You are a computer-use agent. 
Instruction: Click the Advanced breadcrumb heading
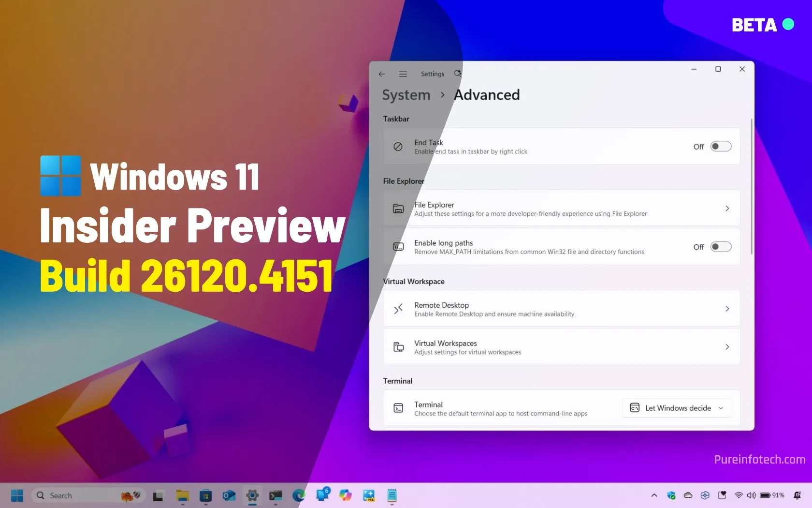(487, 95)
